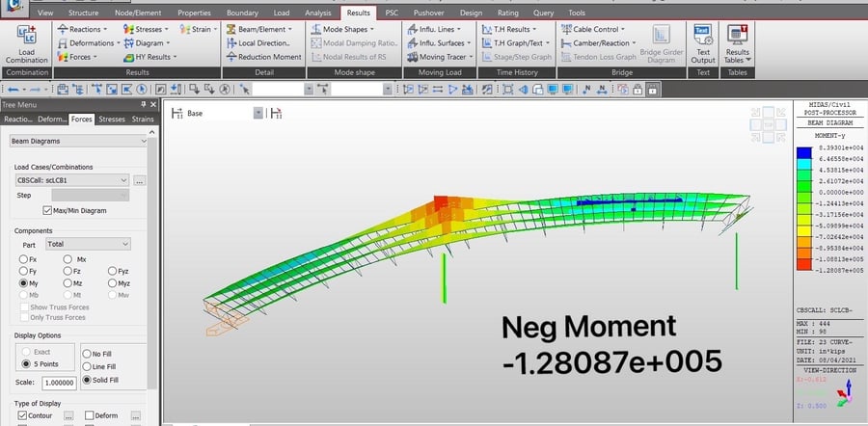Screen dimensions: 868x426
Task: Select the Fz force component radio
Action: [68, 272]
